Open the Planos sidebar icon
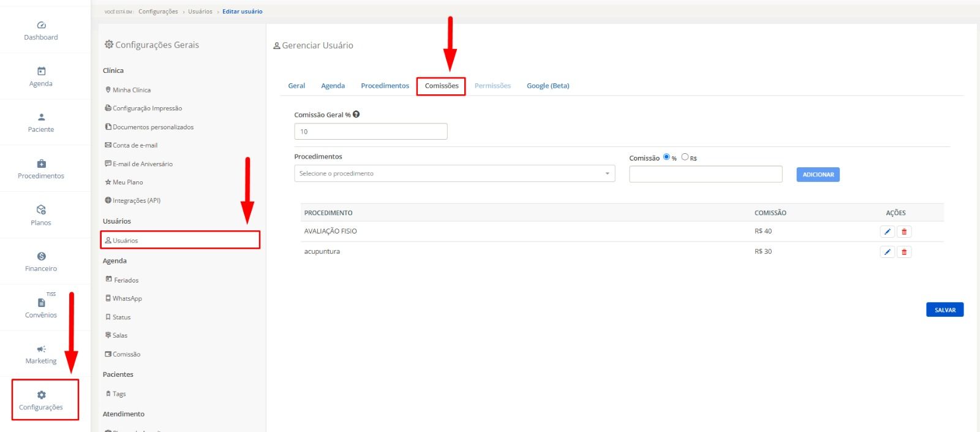This screenshot has width=980, height=432. [x=41, y=210]
